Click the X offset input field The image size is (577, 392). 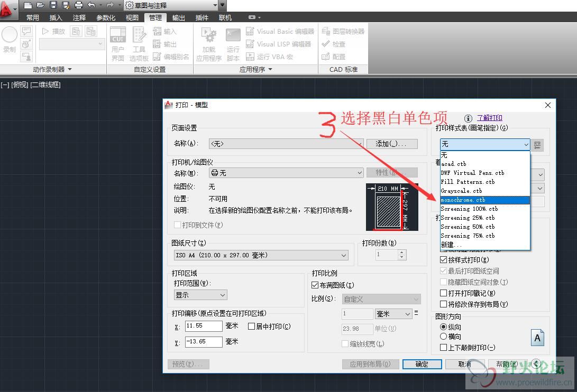click(204, 326)
